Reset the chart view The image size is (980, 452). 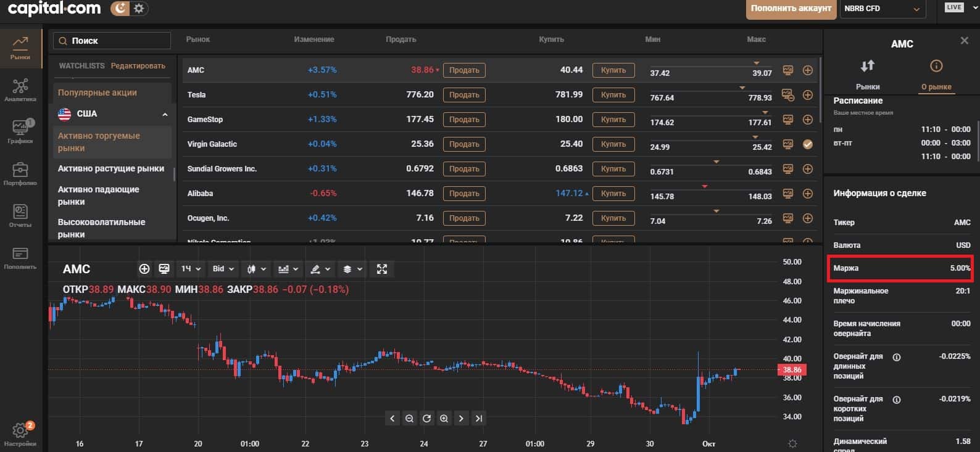click(426, 418)
